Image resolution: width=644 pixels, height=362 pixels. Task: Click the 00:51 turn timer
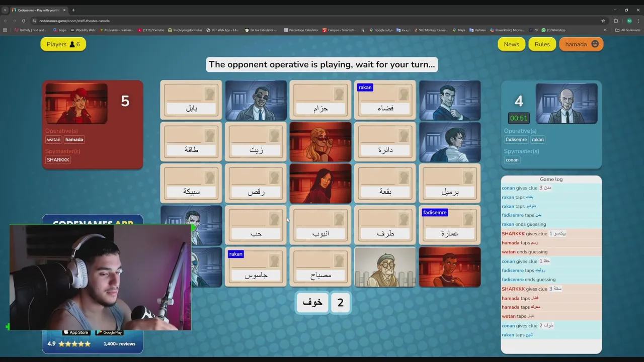pos(519,118)
